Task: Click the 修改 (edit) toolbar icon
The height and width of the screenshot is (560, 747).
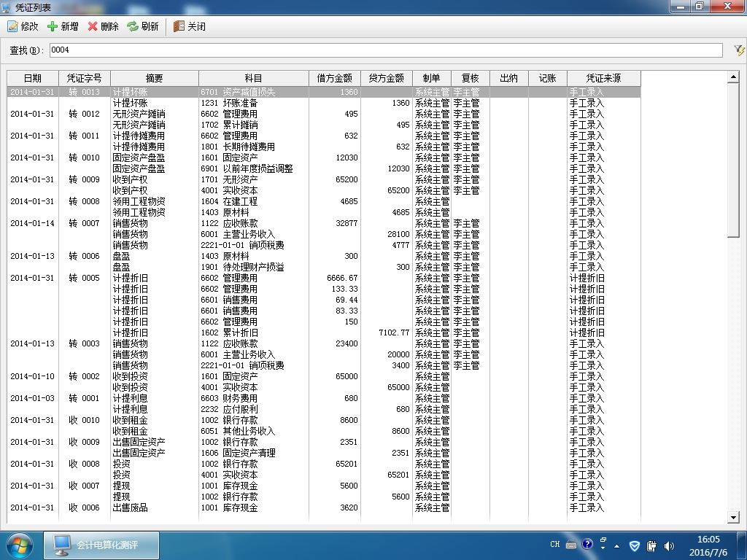Action: [x=12, y=26]
